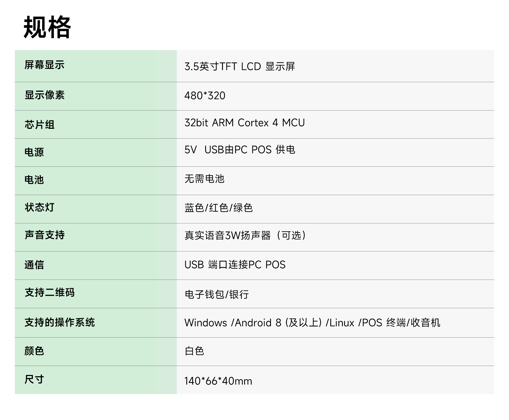Select the 芯片组 label
Screen dimensions: 509x420
pyautogui.click(x=40, y=125)
